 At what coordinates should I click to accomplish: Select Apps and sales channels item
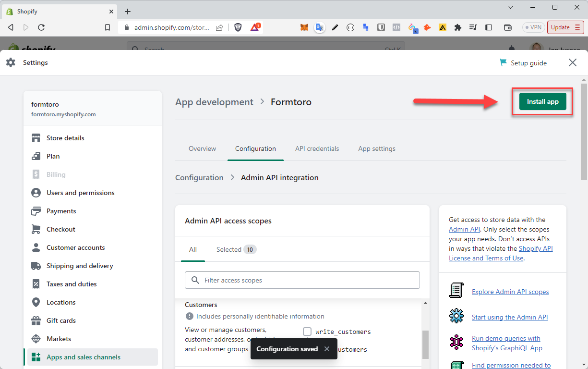pos(93,357)
